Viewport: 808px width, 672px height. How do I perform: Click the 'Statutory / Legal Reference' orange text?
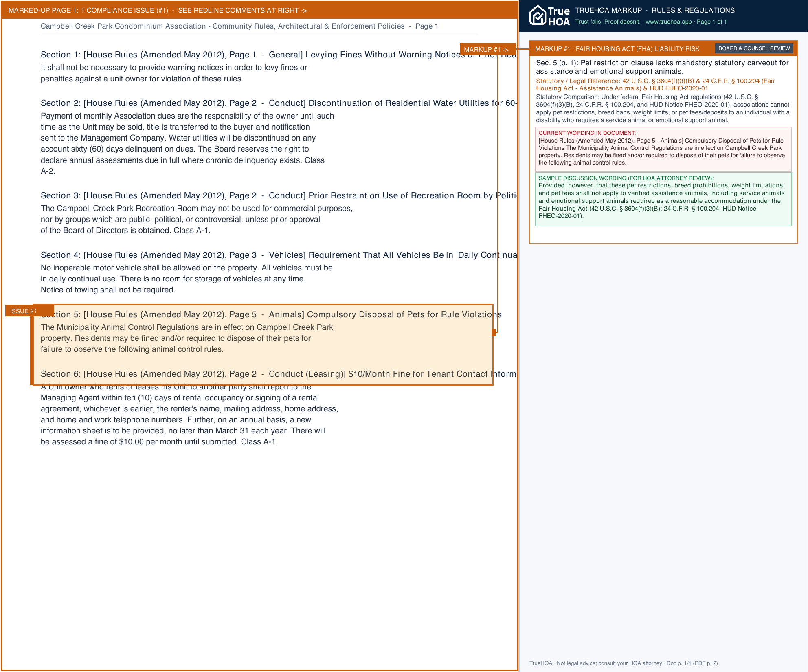(x=655, y=85)
